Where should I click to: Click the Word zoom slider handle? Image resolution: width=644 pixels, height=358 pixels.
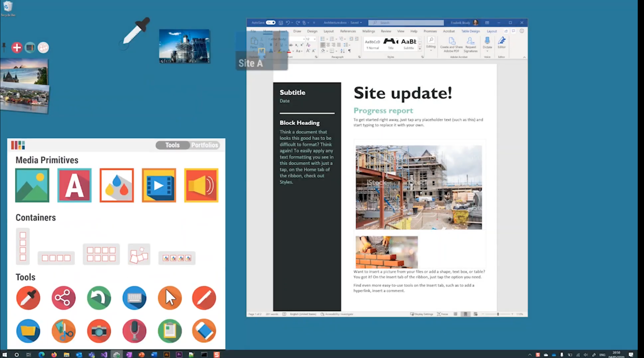[498, 314]
